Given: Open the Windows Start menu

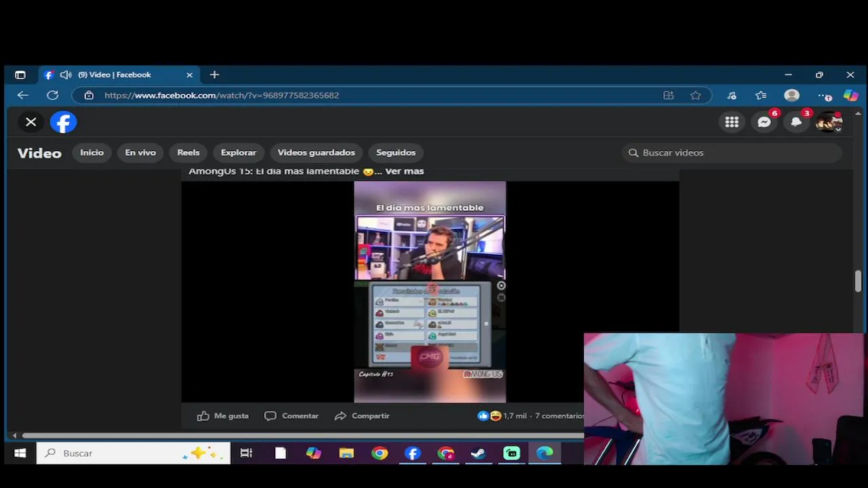Looking at the screenshot, I should (20, 453).
